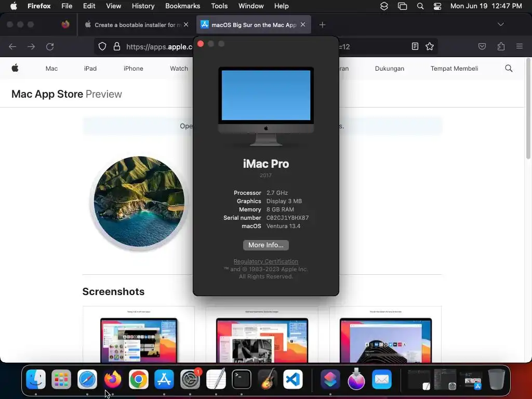The width and height of the screenshot is (532, 399).
Task: Click iPhone in Apple's site navigation
Action: (134, 69)
